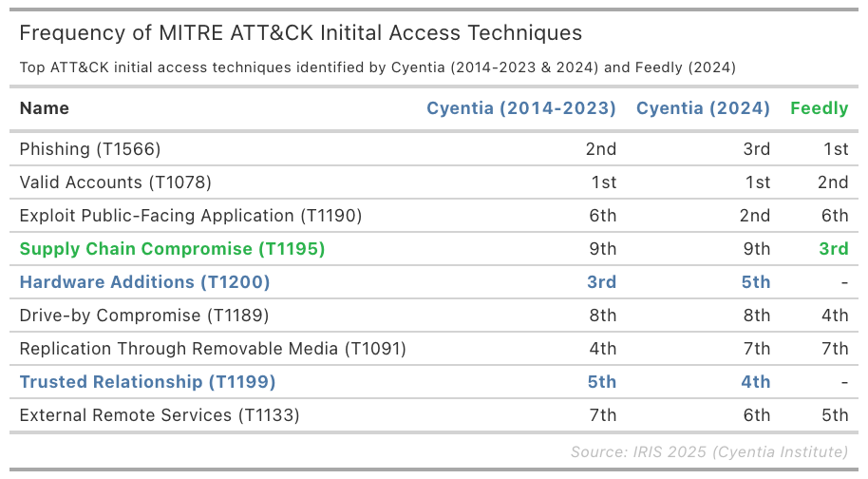Select the Valid Accounts (T1078) row
Image resolution: width=868 pixels, height=479 pixels.
(115, 182)
